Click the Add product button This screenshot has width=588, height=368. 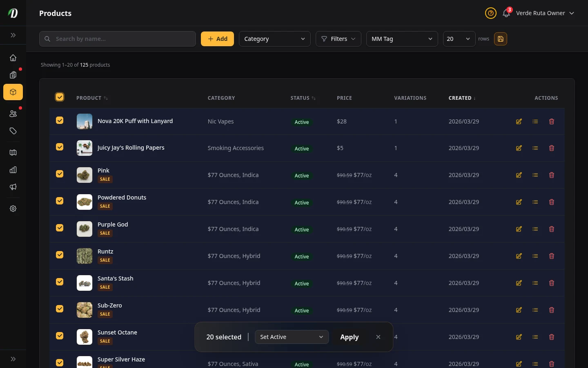tap(217, 39)
